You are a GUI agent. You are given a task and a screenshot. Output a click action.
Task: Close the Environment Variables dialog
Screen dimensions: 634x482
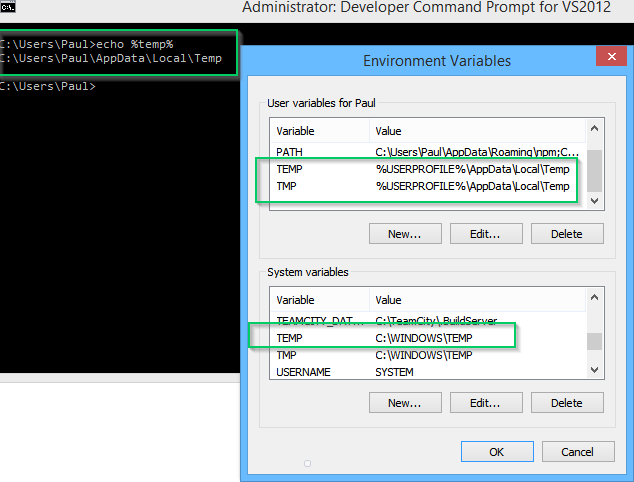[611, 56]
